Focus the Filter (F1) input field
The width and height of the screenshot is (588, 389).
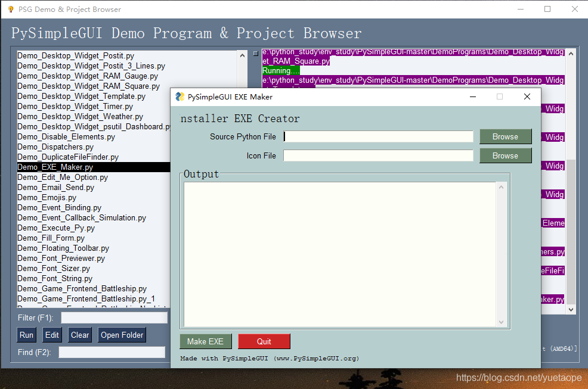click(114, 318)
